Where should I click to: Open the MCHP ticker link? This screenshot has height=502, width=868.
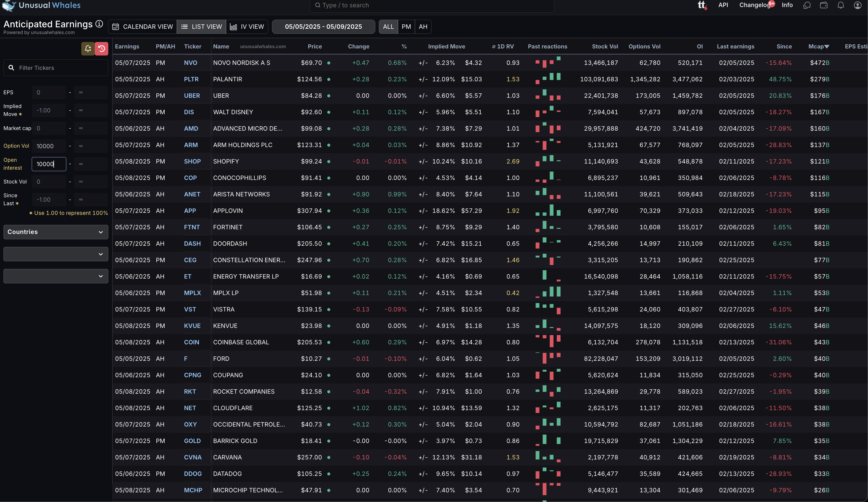click(x=193, y=490)
